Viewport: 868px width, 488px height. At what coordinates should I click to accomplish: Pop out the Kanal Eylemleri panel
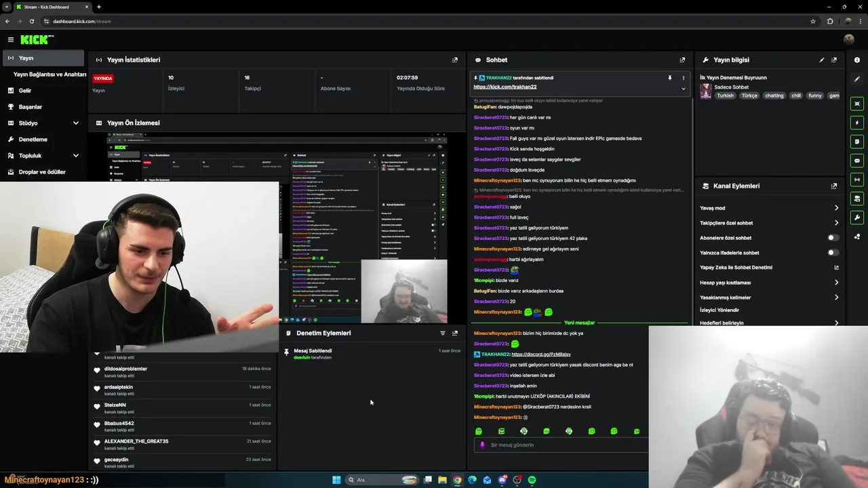pyautogui.click(x=834, y=186)
